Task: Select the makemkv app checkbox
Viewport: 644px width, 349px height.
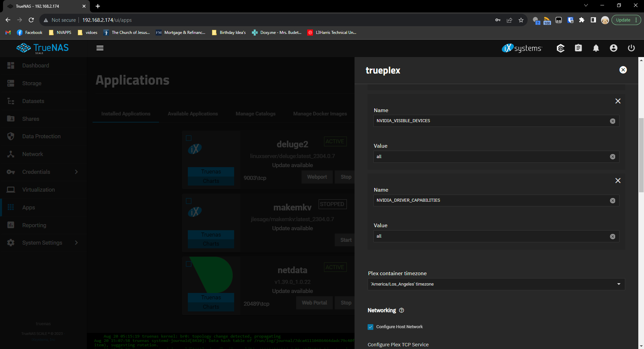Action: point(189,201)
